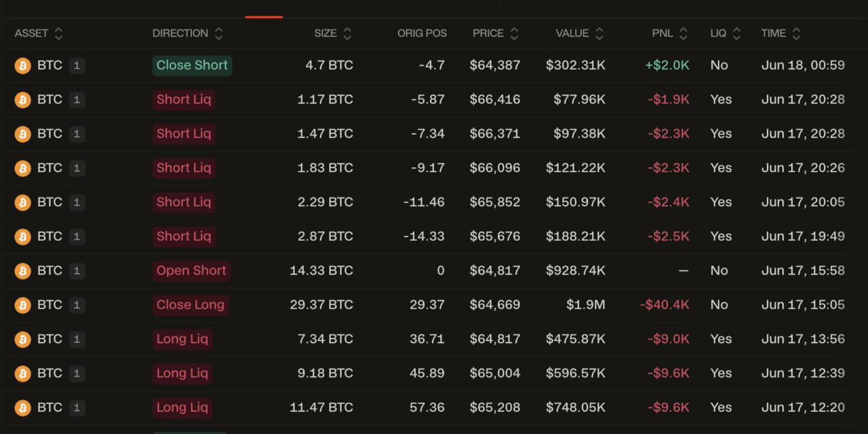Click Bitcoin icon in 2.87 BTC row
The image size is (868, 434).
pyautogui.click(x=23, y=237)
